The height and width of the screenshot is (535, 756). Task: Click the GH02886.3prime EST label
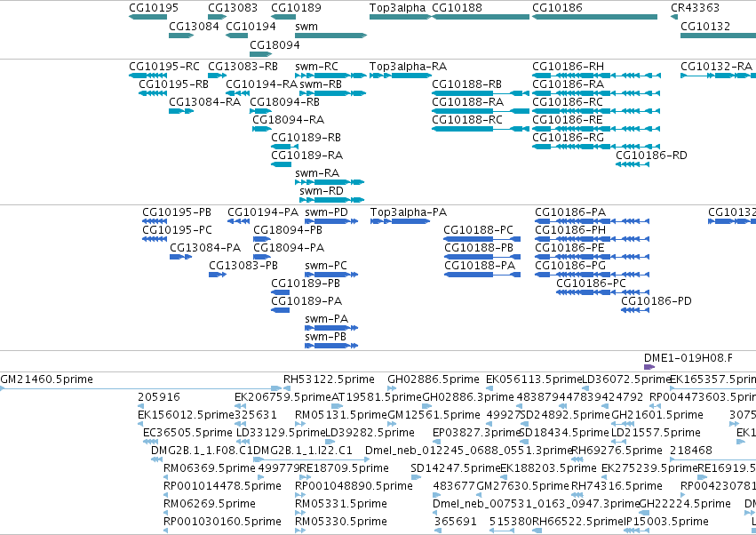pos(467,397)
